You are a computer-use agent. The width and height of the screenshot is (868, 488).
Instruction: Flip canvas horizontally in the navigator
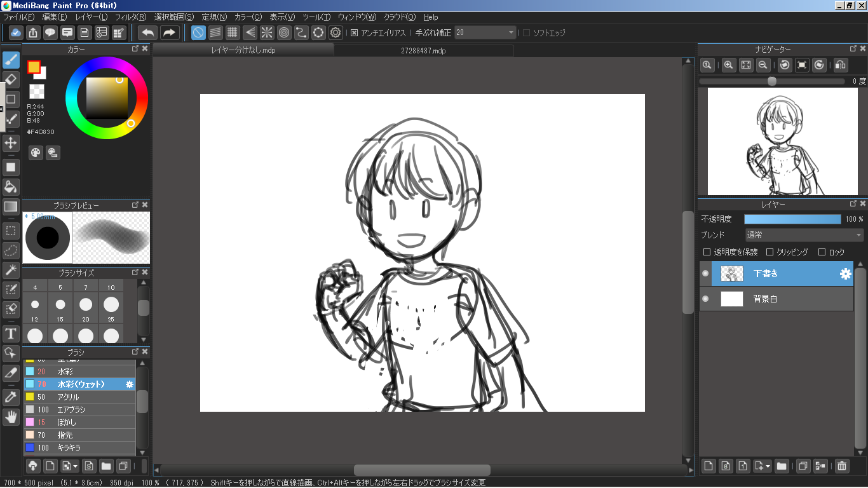click(x=841, y=65)
